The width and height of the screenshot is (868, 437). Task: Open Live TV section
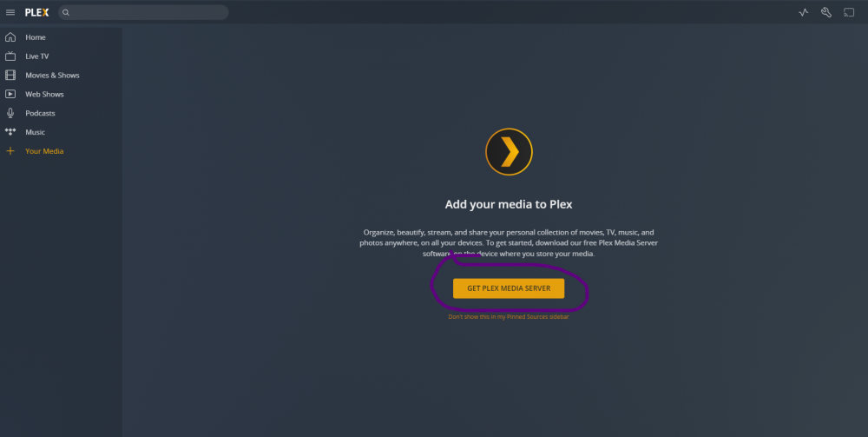point(37,56)
